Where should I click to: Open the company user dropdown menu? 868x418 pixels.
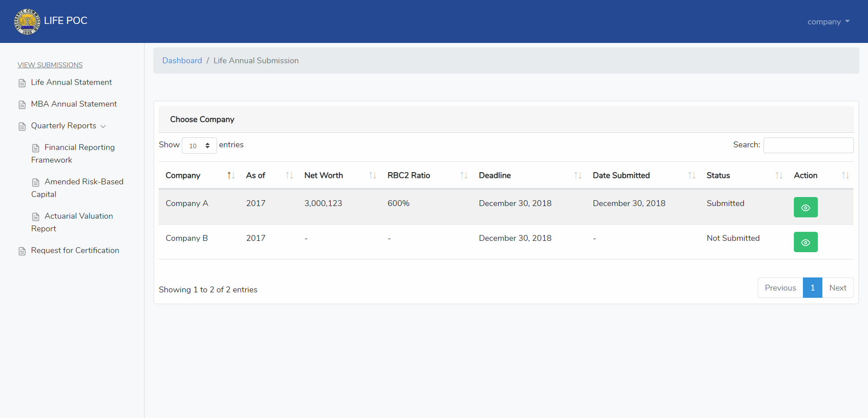pos(828,22)
